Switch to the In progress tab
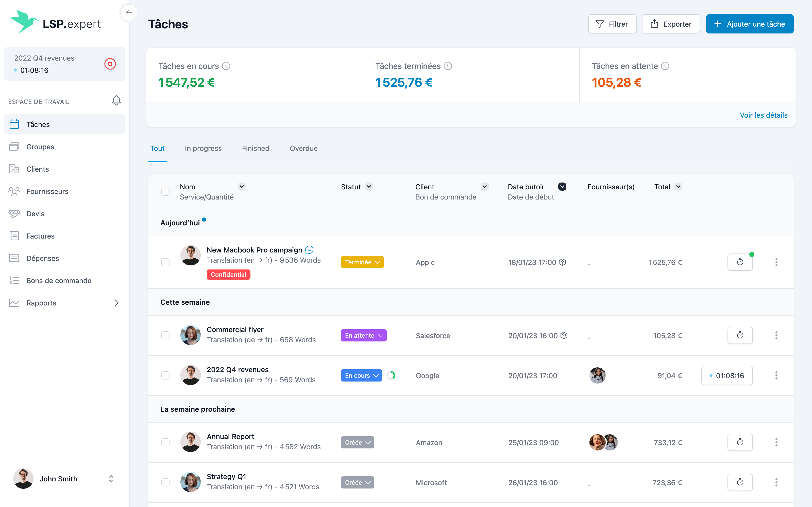Screen dimensions: 812x507 203,148
